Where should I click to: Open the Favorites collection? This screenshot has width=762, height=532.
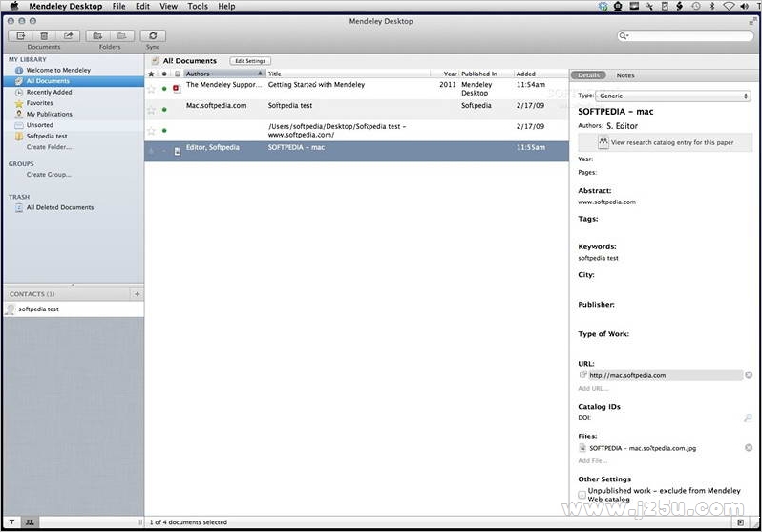pos(39,103)
